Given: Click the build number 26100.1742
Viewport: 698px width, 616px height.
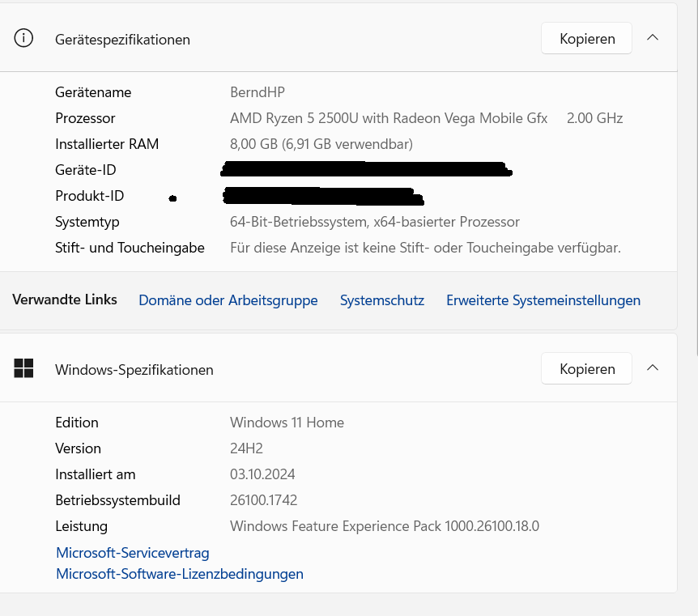Looking at the screenshot, I should pos(263,500).
